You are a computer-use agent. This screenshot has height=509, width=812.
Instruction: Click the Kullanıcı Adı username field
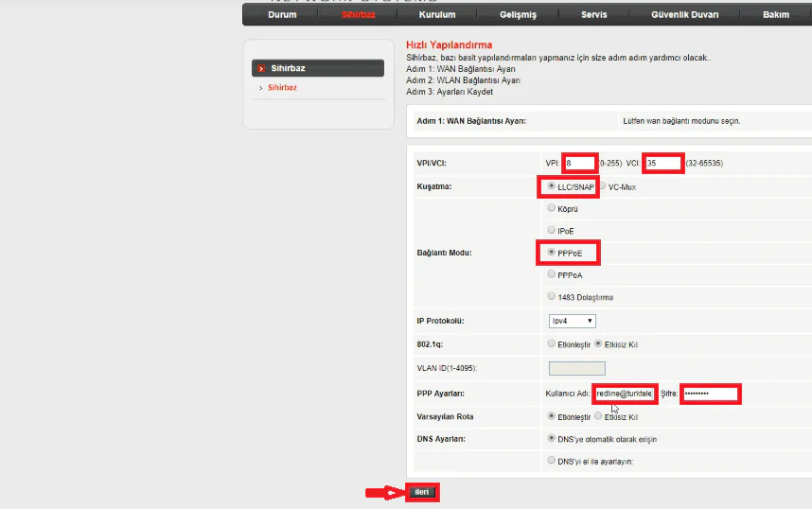tap(625, 394)
